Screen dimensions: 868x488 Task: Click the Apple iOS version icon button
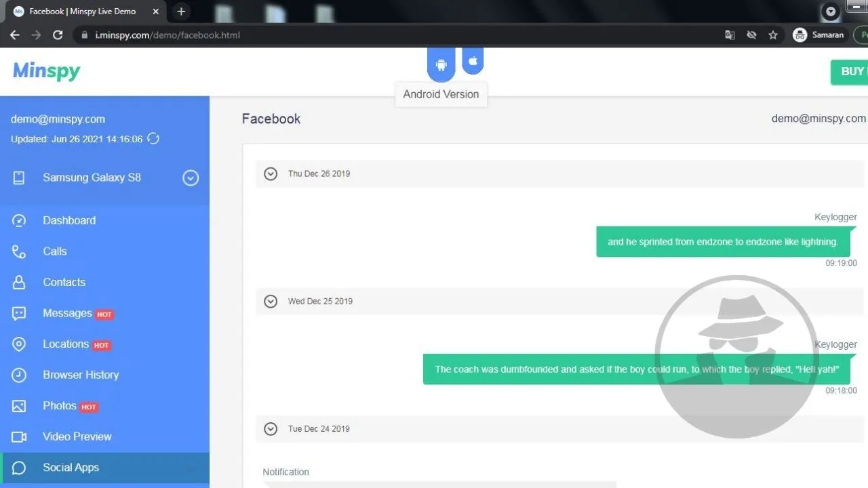pyautogui.click(x=473, y=61)
